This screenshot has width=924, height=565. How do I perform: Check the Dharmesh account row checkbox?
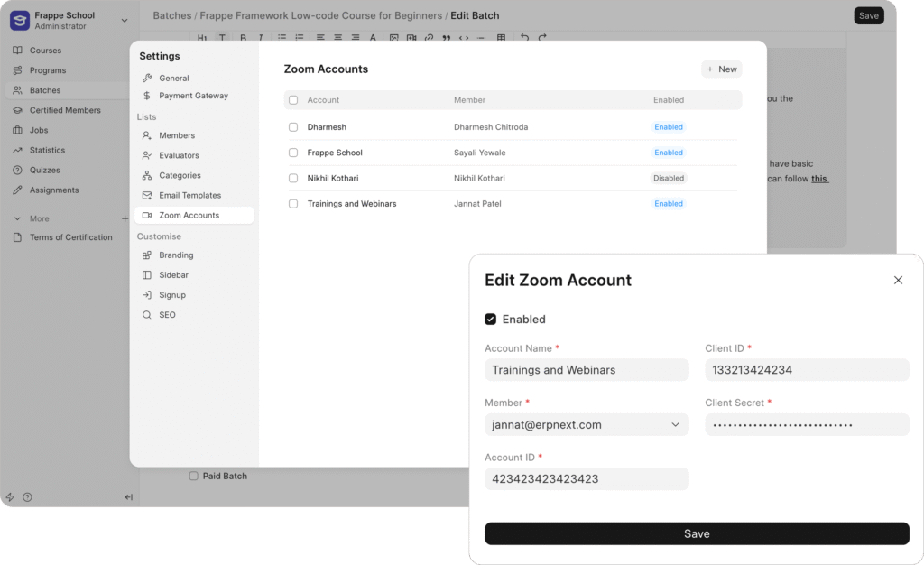pyautogui.click(x=293, y=127)
